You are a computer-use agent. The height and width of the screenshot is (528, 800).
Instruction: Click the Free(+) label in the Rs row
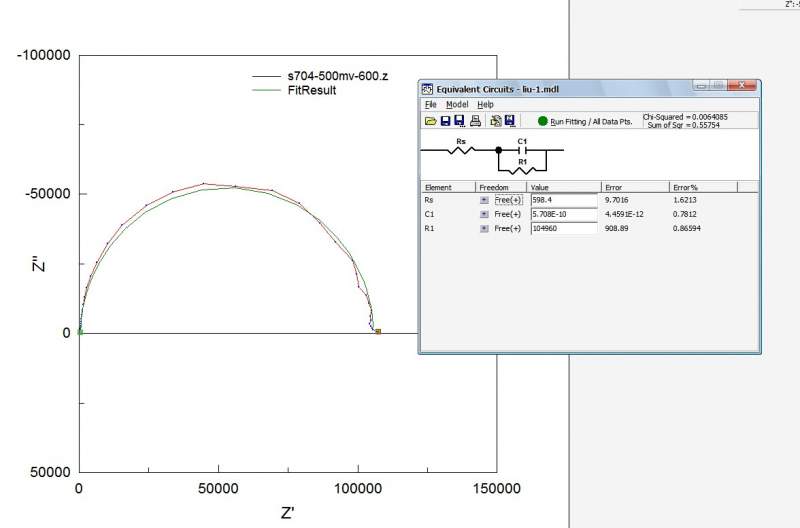tap(508, 200)
